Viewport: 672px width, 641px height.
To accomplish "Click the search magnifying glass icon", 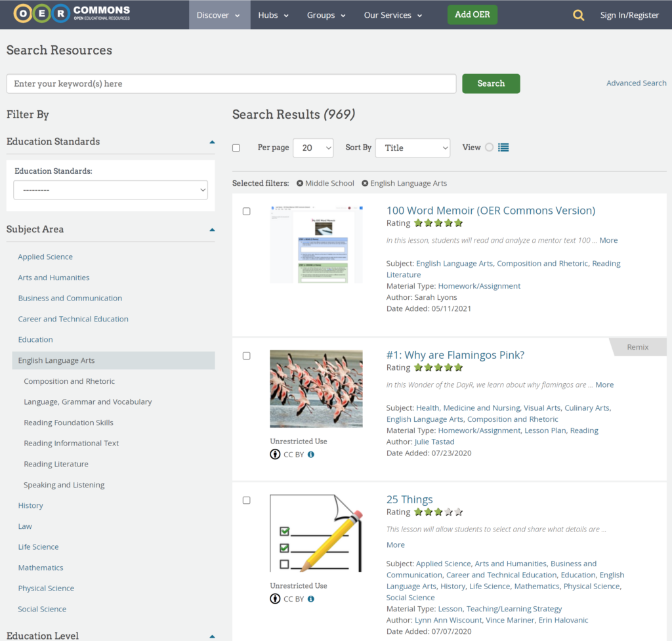I will point(577,14).
